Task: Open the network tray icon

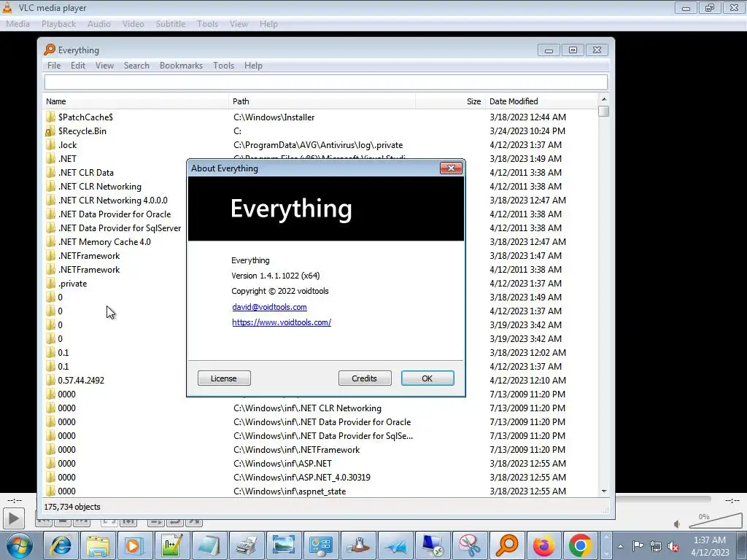Action: (x=656, y=546)
